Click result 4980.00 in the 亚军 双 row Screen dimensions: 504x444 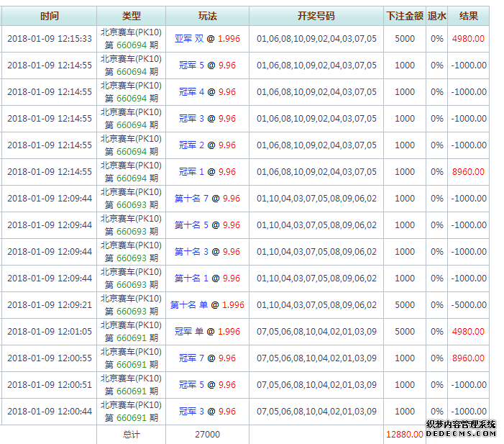468,39
